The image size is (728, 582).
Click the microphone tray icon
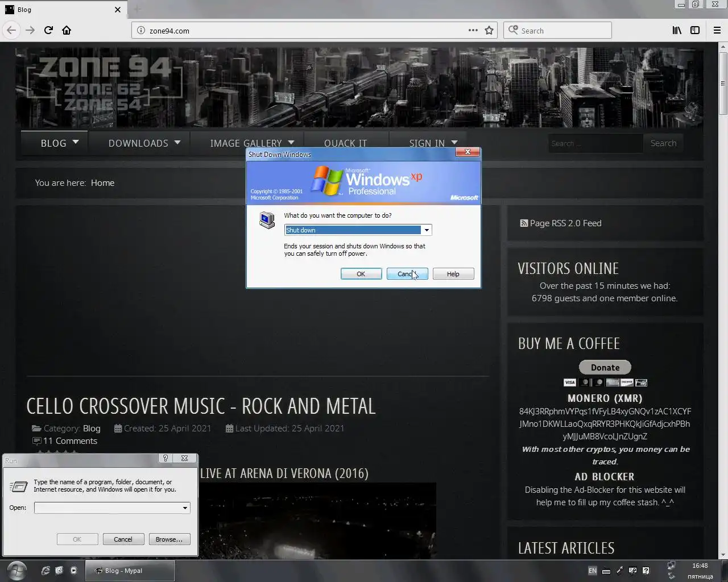coord(620,571)
